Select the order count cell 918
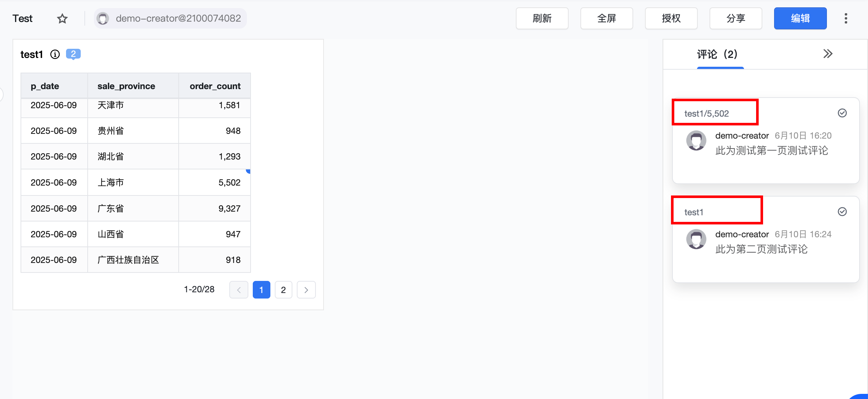The width and height of the screenshot is (868, 399). (215, 260)
